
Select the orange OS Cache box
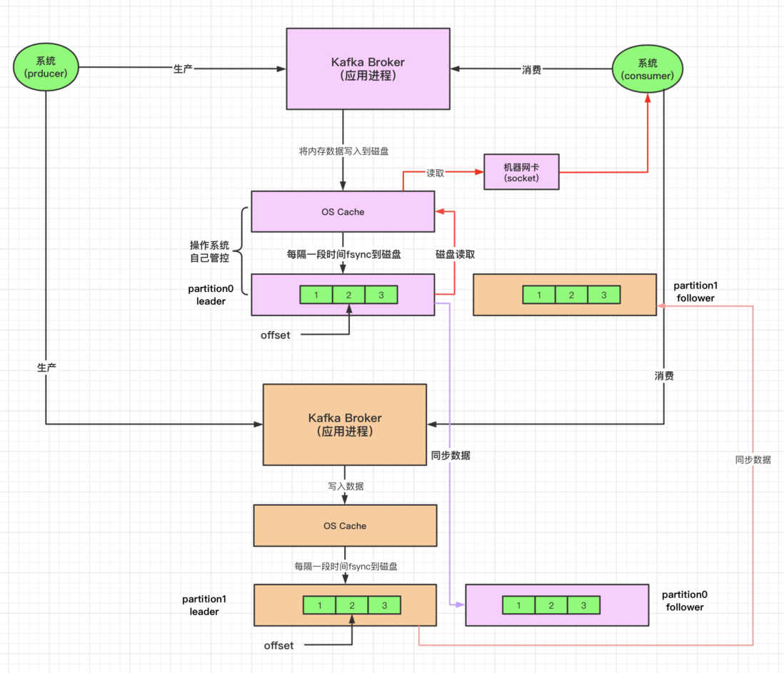[x=345, y=525]
